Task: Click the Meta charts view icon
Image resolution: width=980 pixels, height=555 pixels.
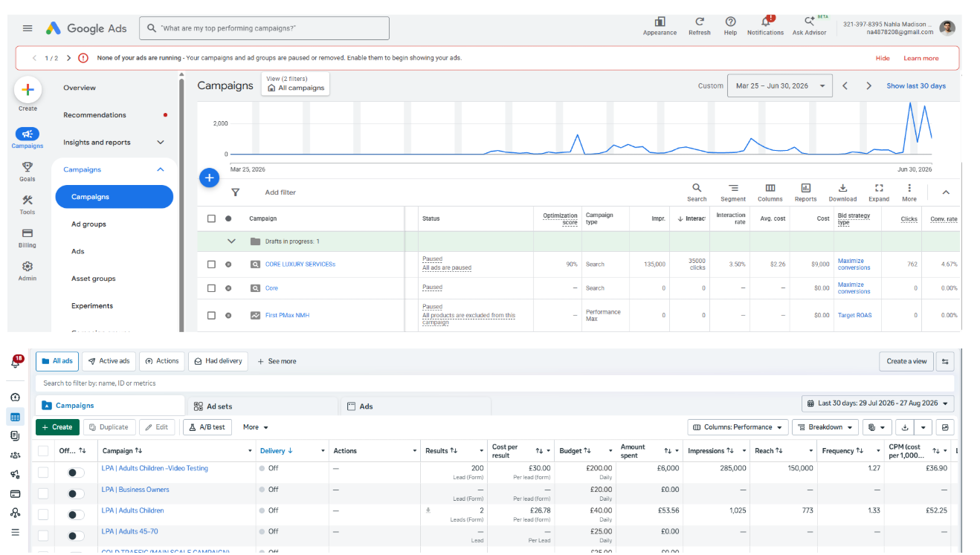Action: (x=945, y=427)
